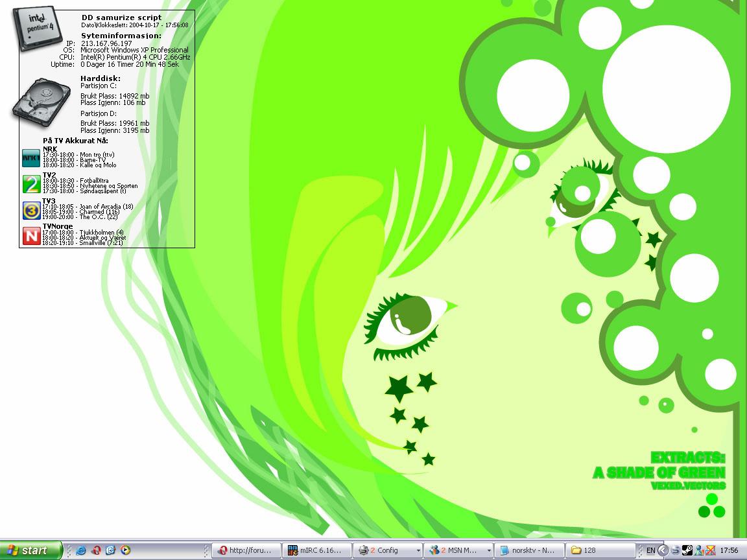Launch Internet Explorer from the quick launch bar
Image resolution: width=747 pixels, height=560 pixels.
point(81,550)
